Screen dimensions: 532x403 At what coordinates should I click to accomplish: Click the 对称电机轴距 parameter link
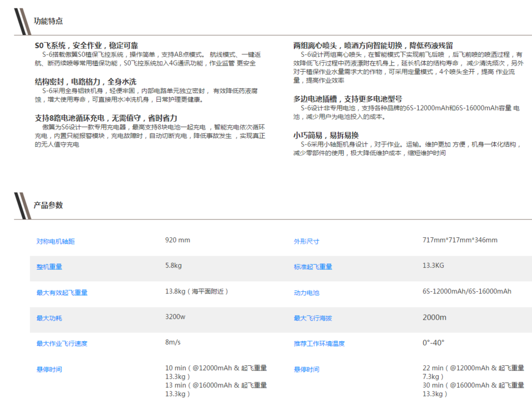click(x=56, y=241)
